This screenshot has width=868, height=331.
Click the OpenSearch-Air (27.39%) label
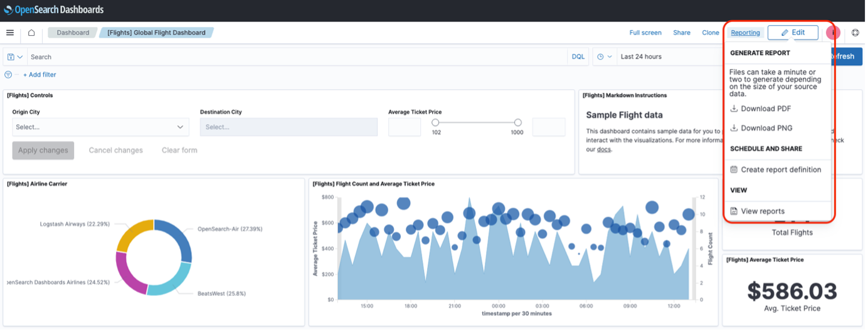(231, 229)
